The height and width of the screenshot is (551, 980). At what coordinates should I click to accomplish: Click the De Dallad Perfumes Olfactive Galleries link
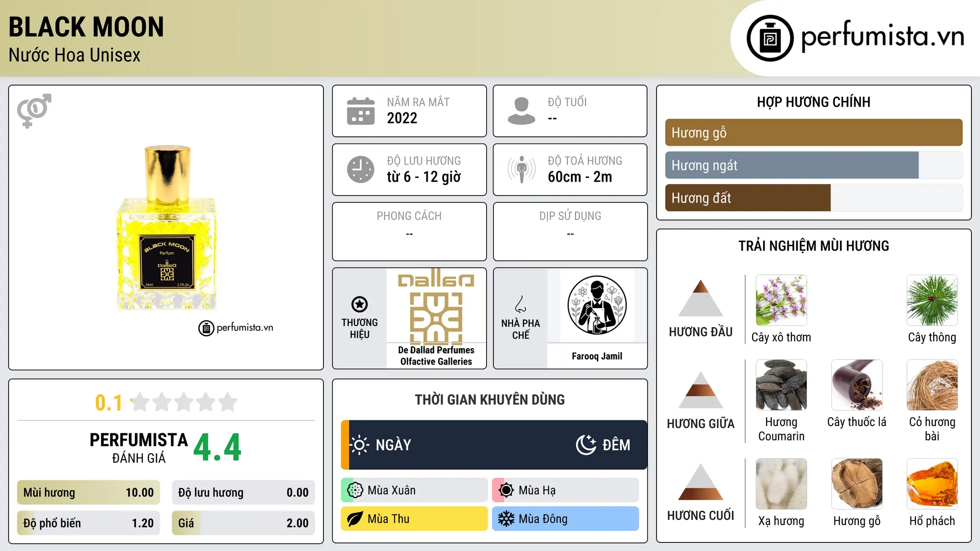coord(436,356)
